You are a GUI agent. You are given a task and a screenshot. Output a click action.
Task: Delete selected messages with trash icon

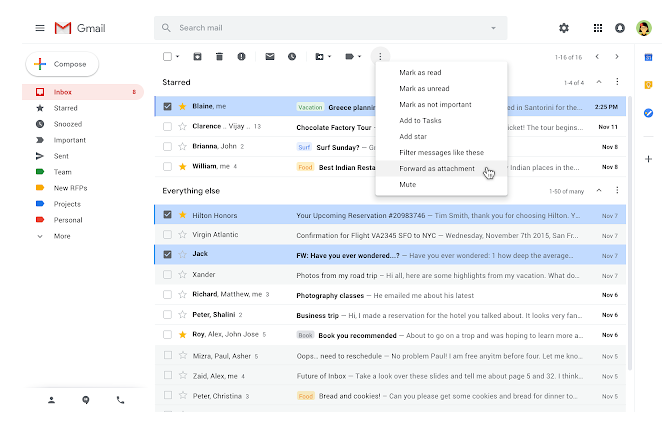coord(219,57)
